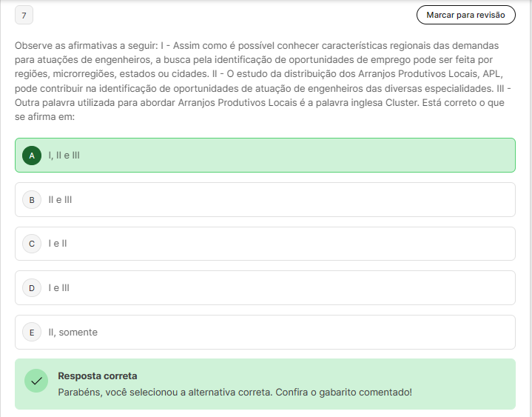Screen dimensions: 532x417
Task: Click the dark green letter A circle
Action: pos(32,156)
